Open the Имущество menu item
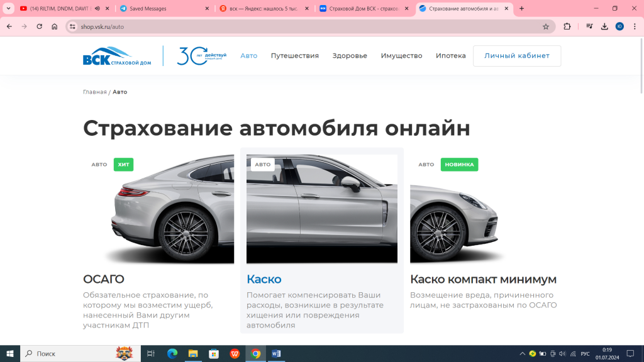Image resolution: width=644 pixels, height=362 pixels. coord(402,56)
